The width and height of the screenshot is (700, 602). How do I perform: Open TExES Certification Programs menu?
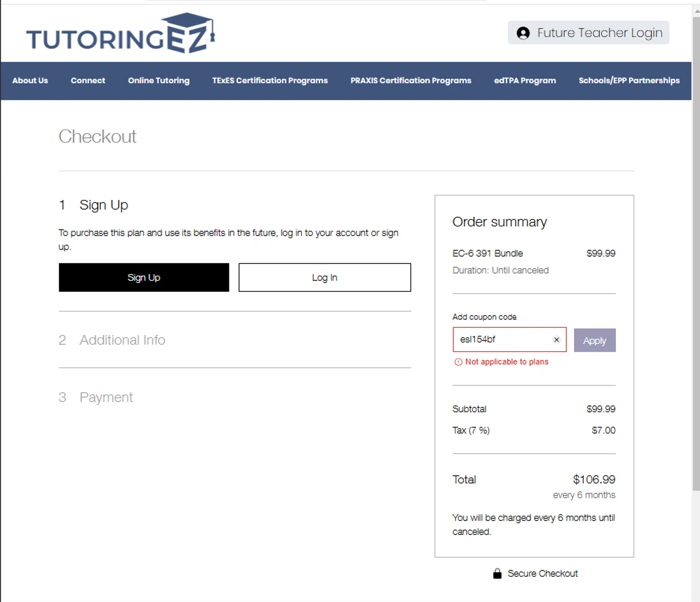(270, 80)
